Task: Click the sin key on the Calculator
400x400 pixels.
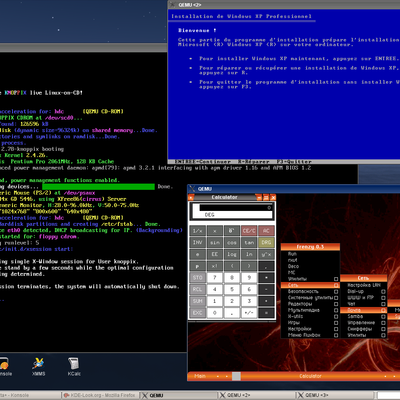Action: [x=215, y=242]
